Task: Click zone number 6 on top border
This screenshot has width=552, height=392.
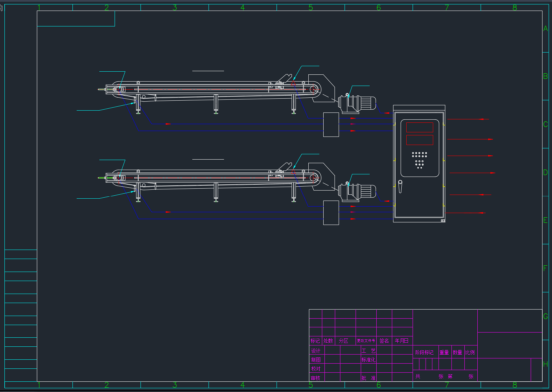Action: pyautogui.click(x=379, y=7)
